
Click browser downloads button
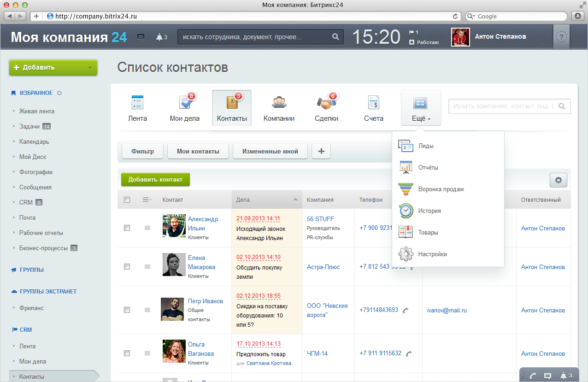[x=577, y=16]
